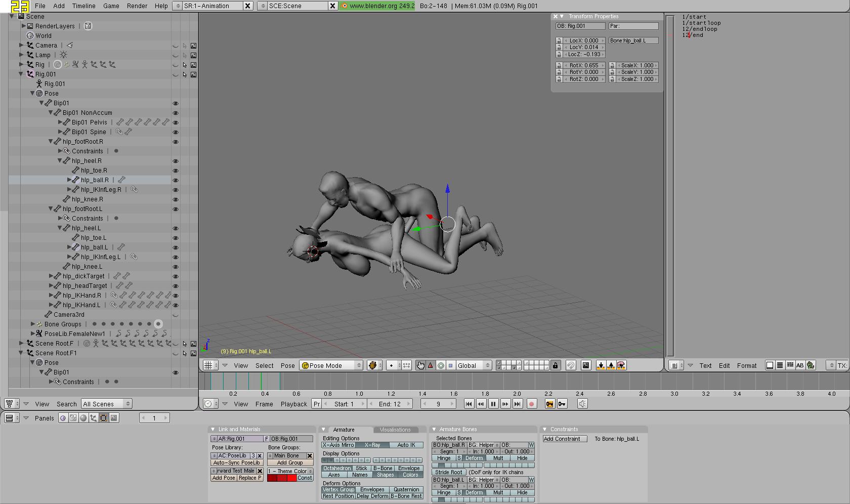Open the Render menu
The image size is (850, 504).
(x=137, y=6)
